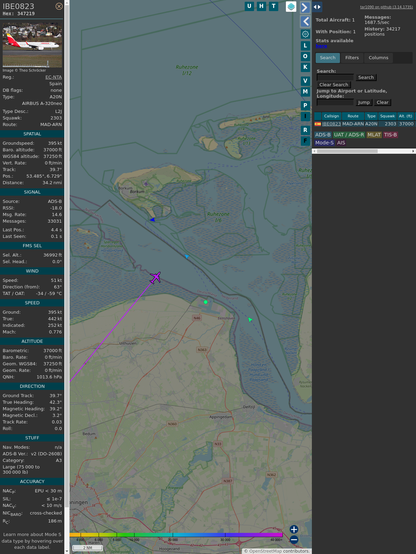Image resolution: width=416 pixels, height=554 pixels.
Task: Zoom in the map with plus button
Action: (x=294, y=529)
